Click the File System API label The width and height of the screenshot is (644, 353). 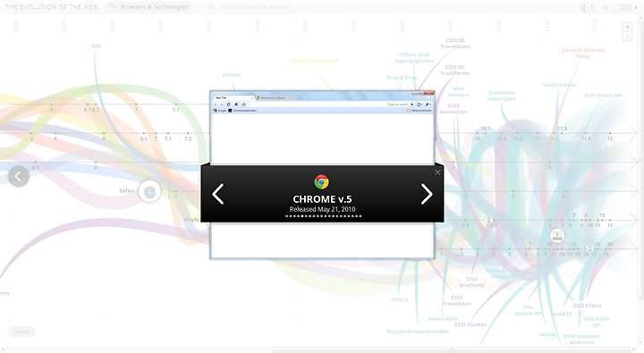pyautogui.click(x=529, y=310)
